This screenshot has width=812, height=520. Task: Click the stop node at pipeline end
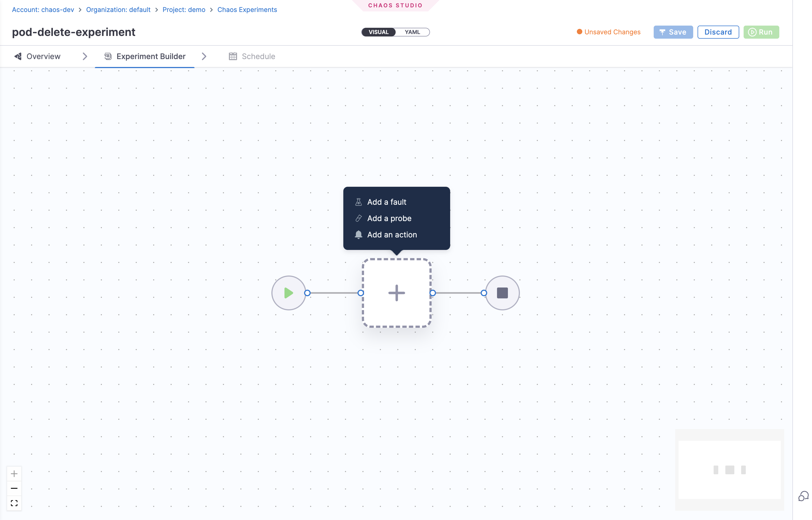502,292
